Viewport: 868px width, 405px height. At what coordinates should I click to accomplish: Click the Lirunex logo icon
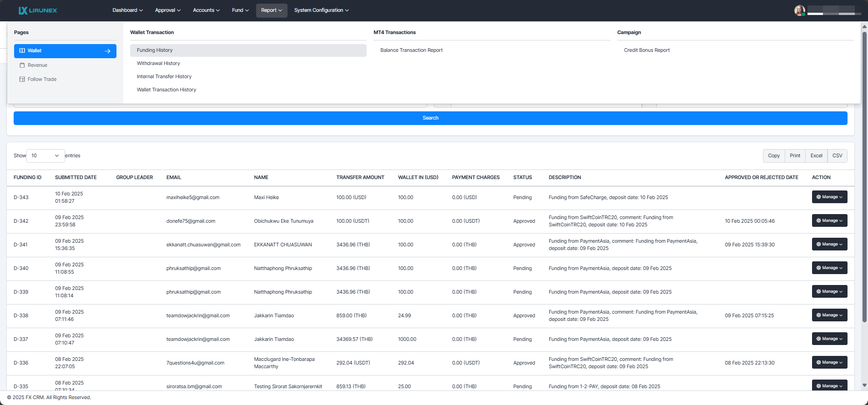(x=23, y=10)
